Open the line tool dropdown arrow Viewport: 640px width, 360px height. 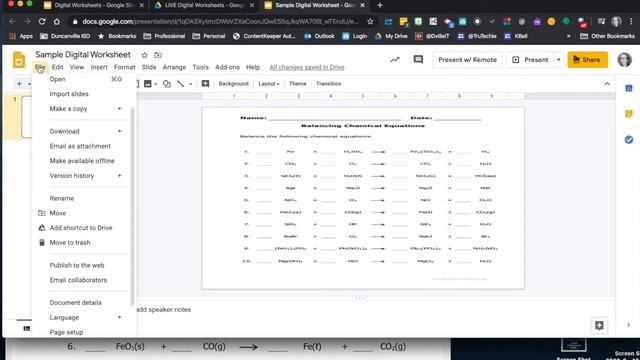(x=191, y=84)
